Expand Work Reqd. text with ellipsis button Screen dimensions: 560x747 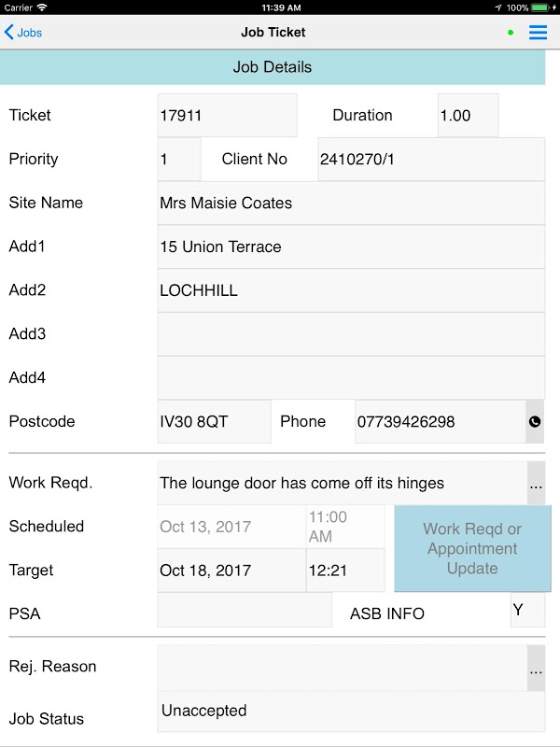[x=536, y=484]
